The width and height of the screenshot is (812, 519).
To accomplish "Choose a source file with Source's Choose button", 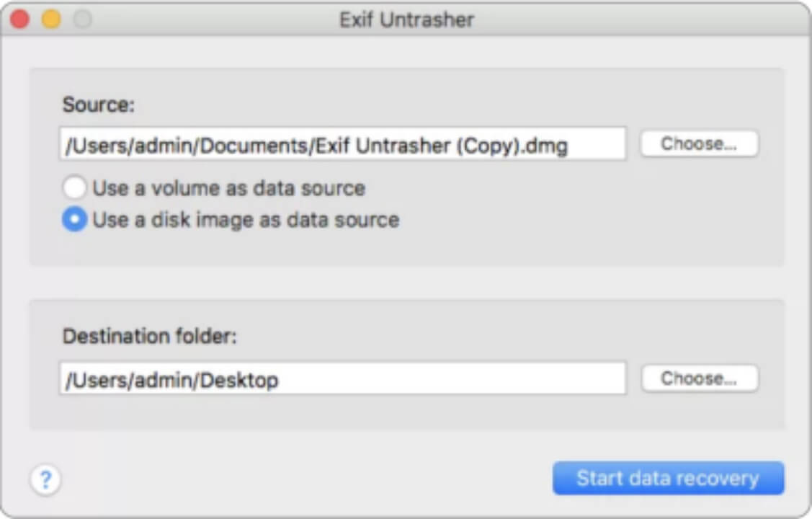I will click(699, 143).
